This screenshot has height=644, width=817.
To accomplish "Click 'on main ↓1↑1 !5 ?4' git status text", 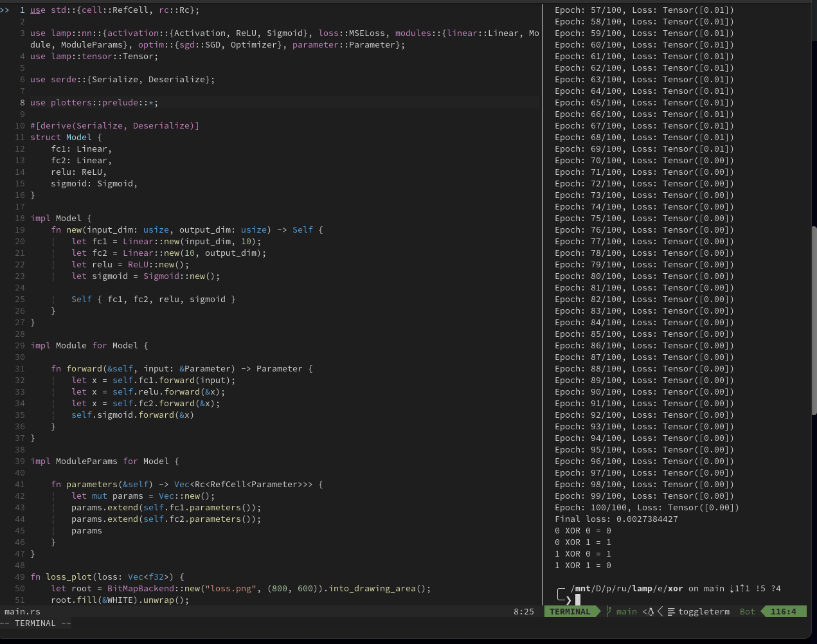I will 735,588.
